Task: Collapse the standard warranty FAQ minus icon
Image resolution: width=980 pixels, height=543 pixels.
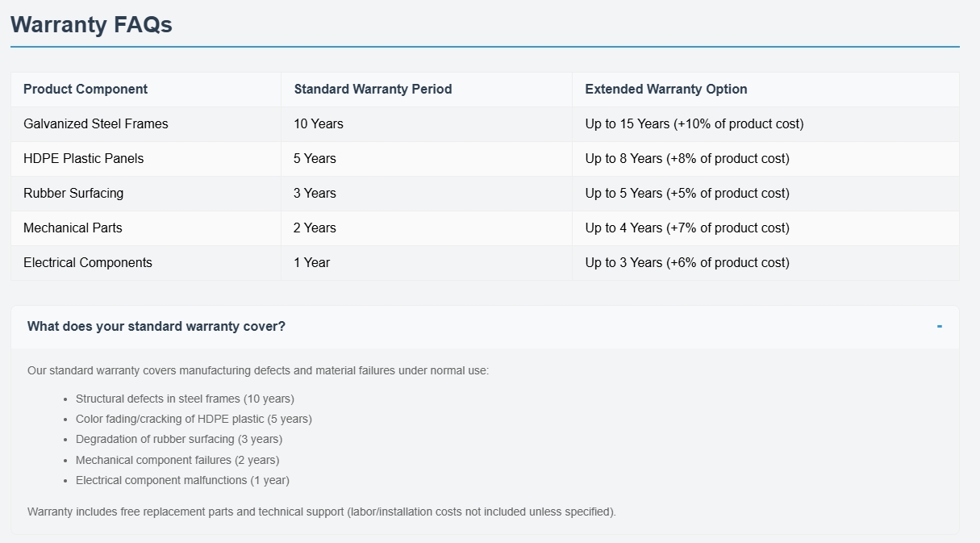Action: (x=939, y=327)
